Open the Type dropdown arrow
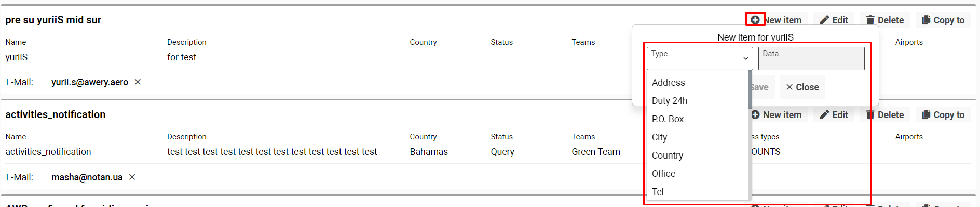 [x=745, y=58]
